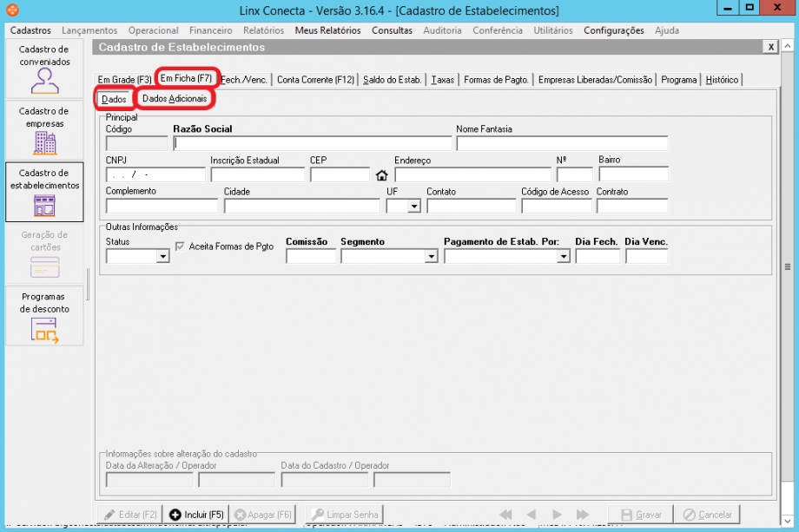Screen dimensions: 799x532
Task: Expand the UF dropdown
Action: pos(413,207)
